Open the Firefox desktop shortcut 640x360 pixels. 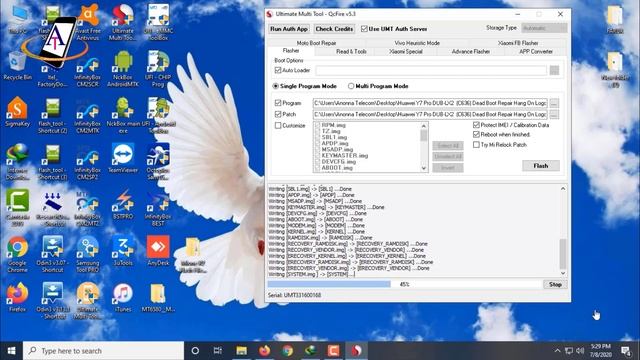pyautogui.click(x=17, y=297)
